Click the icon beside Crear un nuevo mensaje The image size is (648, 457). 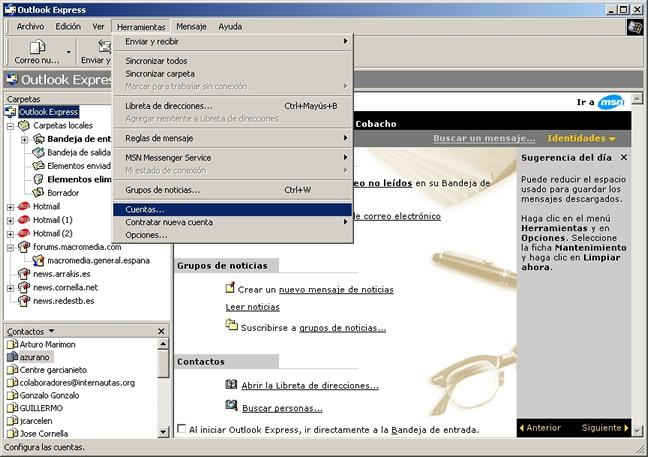[x=230, y=287]
